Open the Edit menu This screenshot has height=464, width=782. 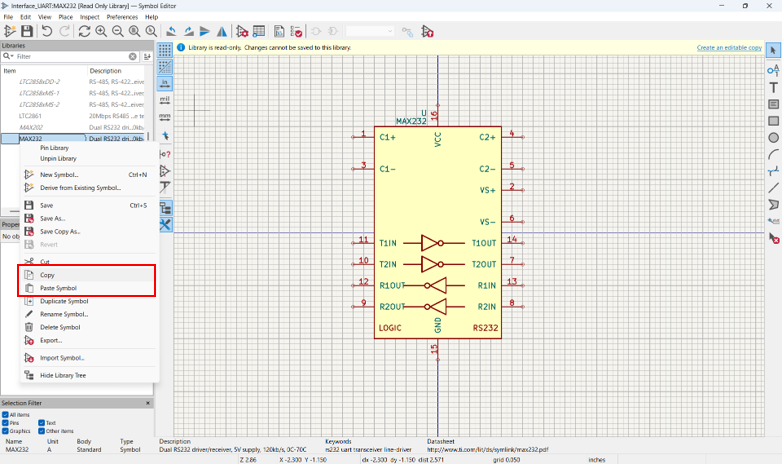click(25, 17)
